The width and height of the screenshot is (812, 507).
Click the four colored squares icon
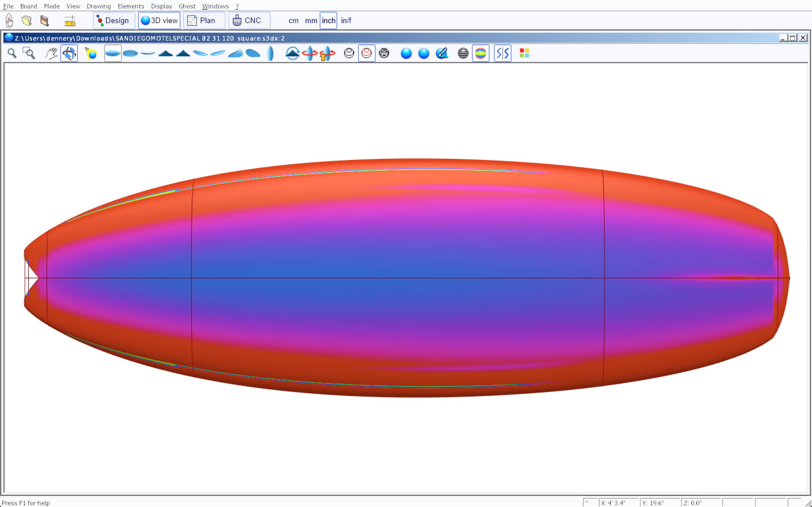(x=524, y=53)
